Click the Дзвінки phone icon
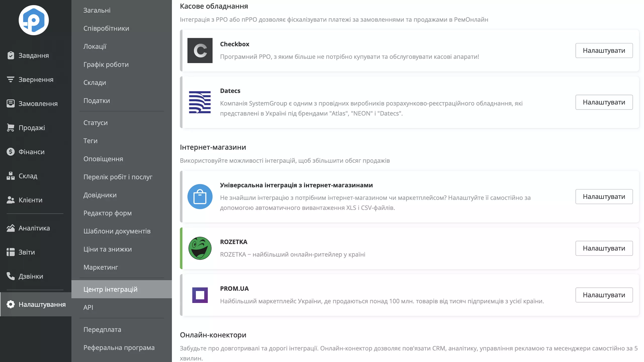Viewport: 644px width, 362px height. (x=11, y=276)
